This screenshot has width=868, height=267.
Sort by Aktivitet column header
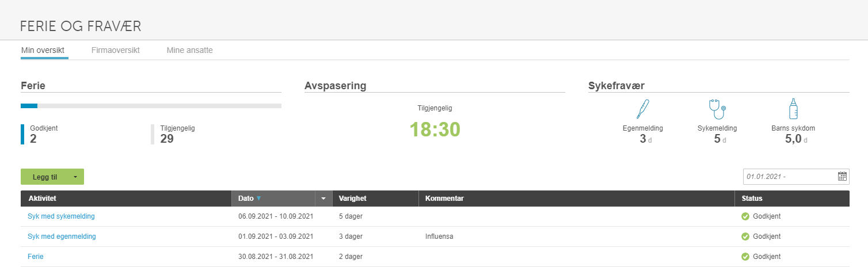[126, 199]
